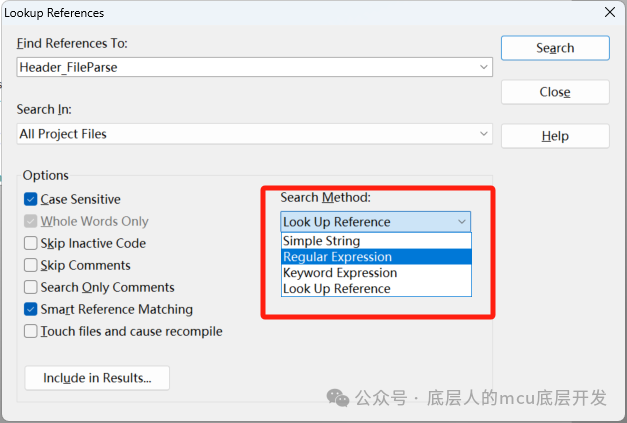Close the Lookup References dialog window
Image resolution: width=627 pixels, height=423 pixels.
(609, 13)
